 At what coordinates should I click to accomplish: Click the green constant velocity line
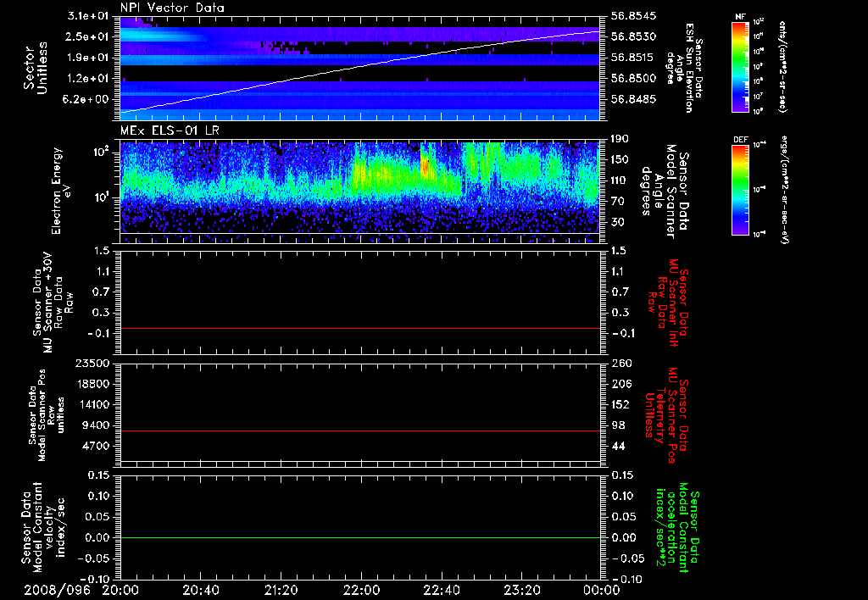coord(360,538)
